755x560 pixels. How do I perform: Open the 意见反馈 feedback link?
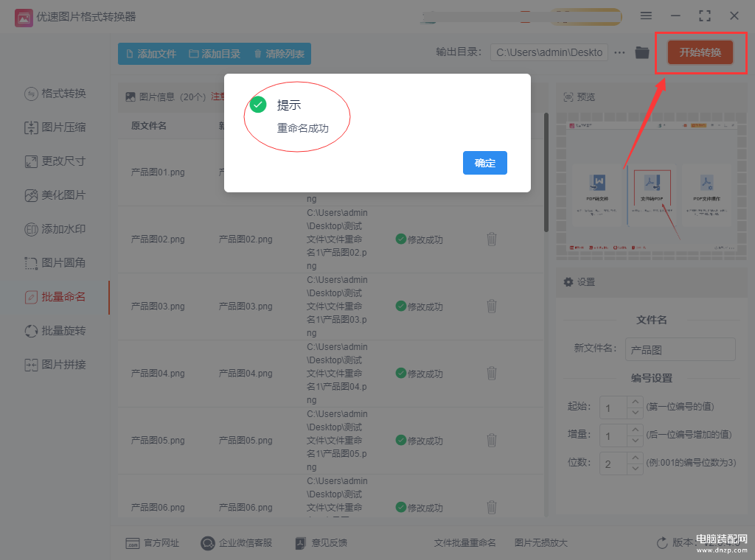(321, 543)
